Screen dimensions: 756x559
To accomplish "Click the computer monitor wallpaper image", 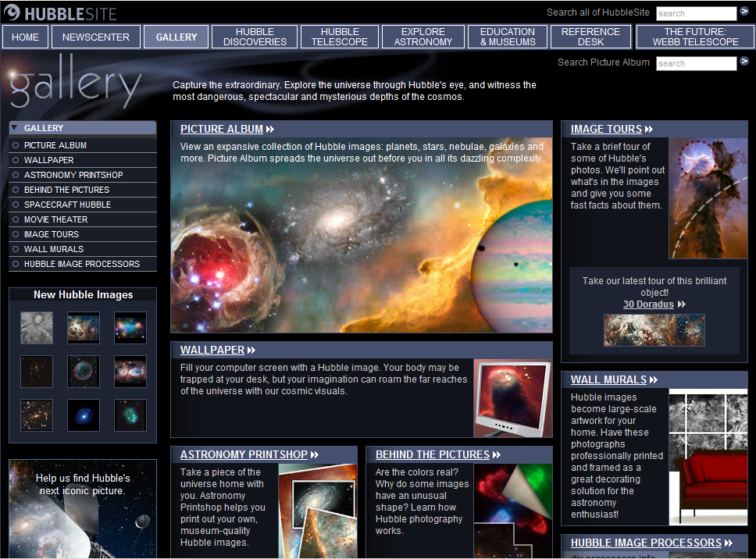I will pyautogui.click(x=512, y=398).
